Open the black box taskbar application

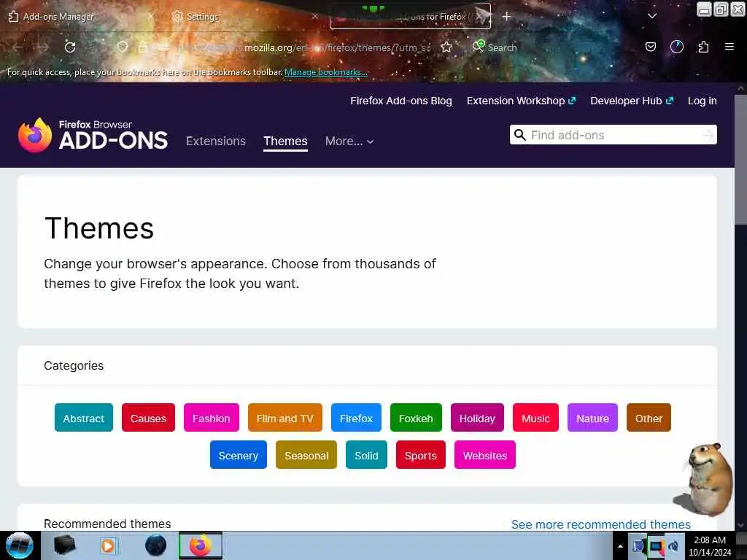65,545
